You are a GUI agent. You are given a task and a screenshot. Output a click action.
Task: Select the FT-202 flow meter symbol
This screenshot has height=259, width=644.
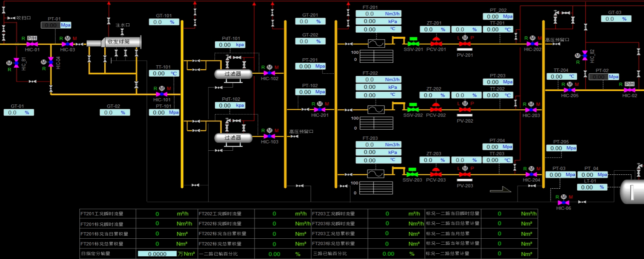[x=376, y=109]
